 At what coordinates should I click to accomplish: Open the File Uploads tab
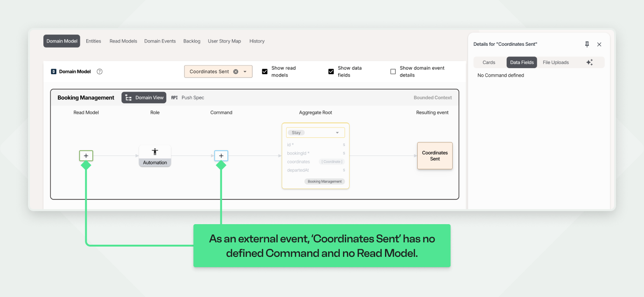point(556,63)
